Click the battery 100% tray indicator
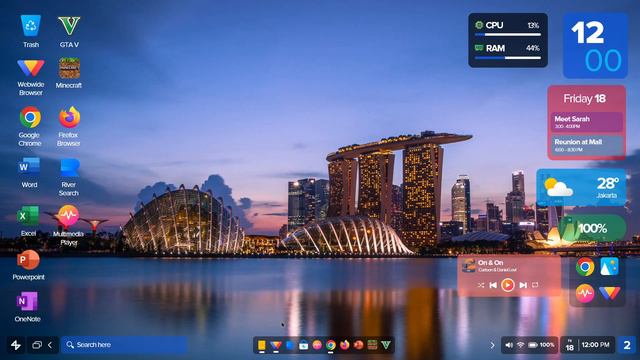This screenshot has height=360, width=640. [541, 345]
